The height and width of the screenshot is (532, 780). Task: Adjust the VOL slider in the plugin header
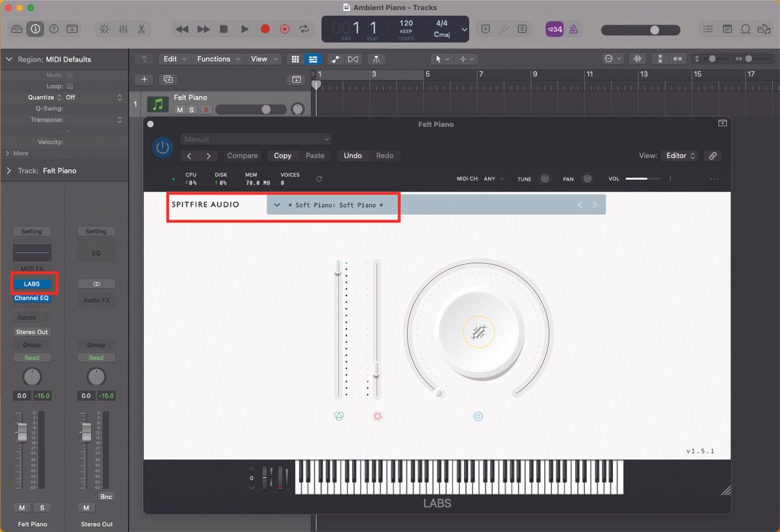point(643,178)
